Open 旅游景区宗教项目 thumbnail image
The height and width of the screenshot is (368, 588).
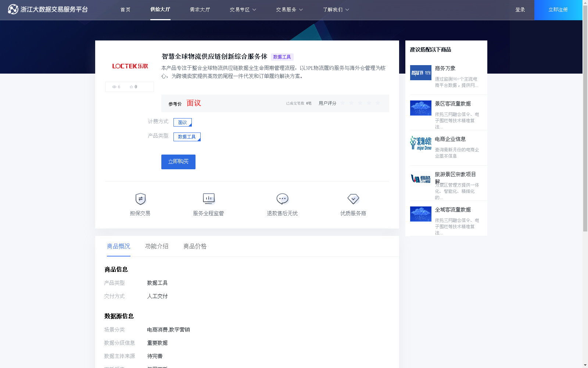pos(420,178)
